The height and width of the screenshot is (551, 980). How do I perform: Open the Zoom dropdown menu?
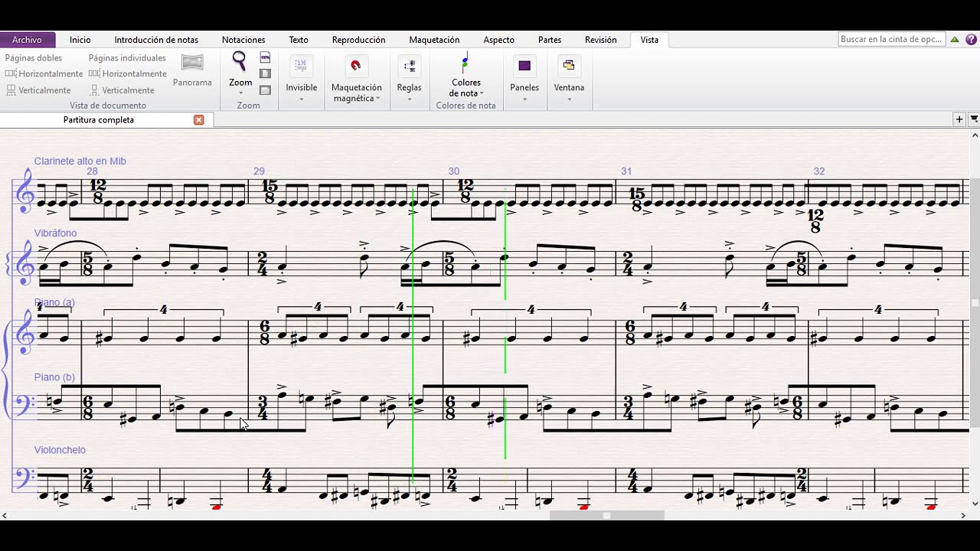(240, 87)
